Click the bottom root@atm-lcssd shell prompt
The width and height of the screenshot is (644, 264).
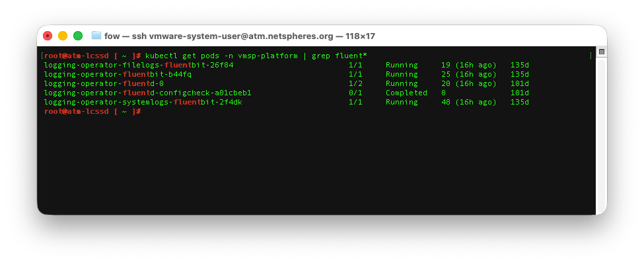pos(92,111)
